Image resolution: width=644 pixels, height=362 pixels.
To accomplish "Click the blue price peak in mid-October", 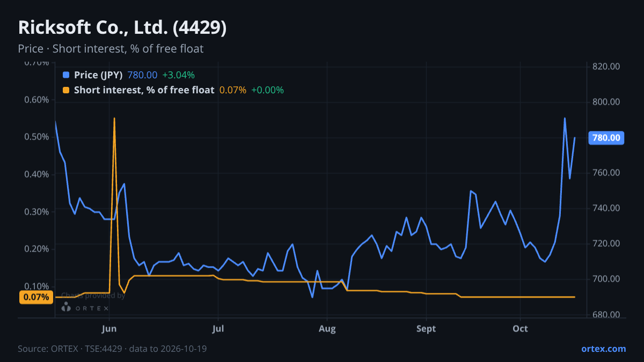I will 565,119.
